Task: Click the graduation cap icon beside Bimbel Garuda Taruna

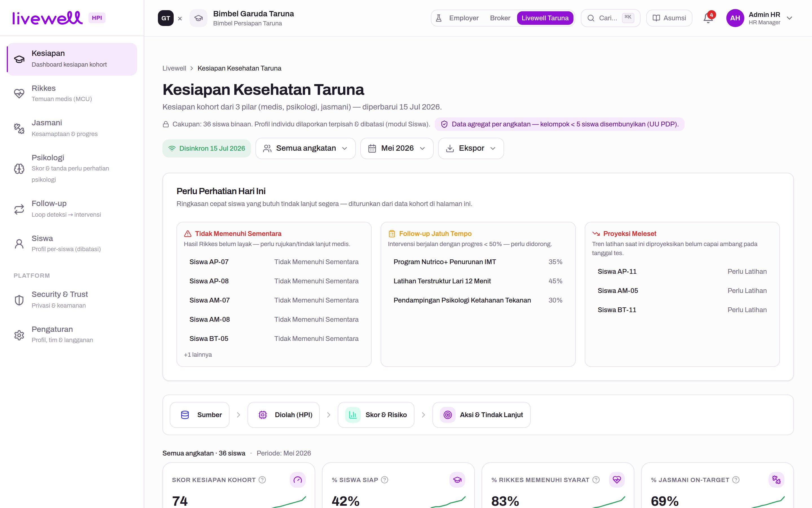Action: [x=198, y=18]
